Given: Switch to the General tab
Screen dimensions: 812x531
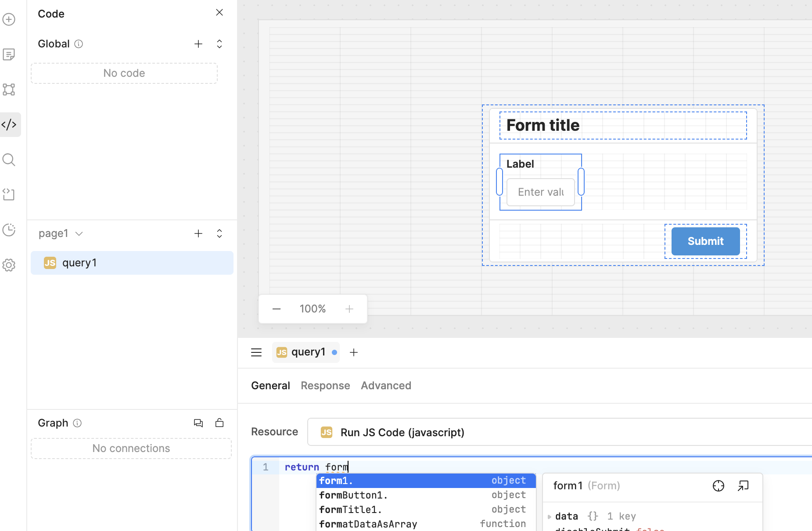Looking at the screenshot, I should pos(270,386).
